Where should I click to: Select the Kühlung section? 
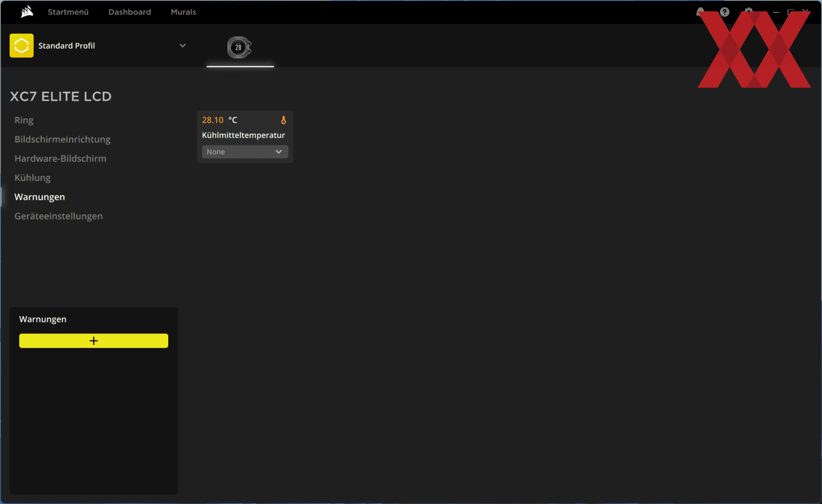tap(33, 178)
